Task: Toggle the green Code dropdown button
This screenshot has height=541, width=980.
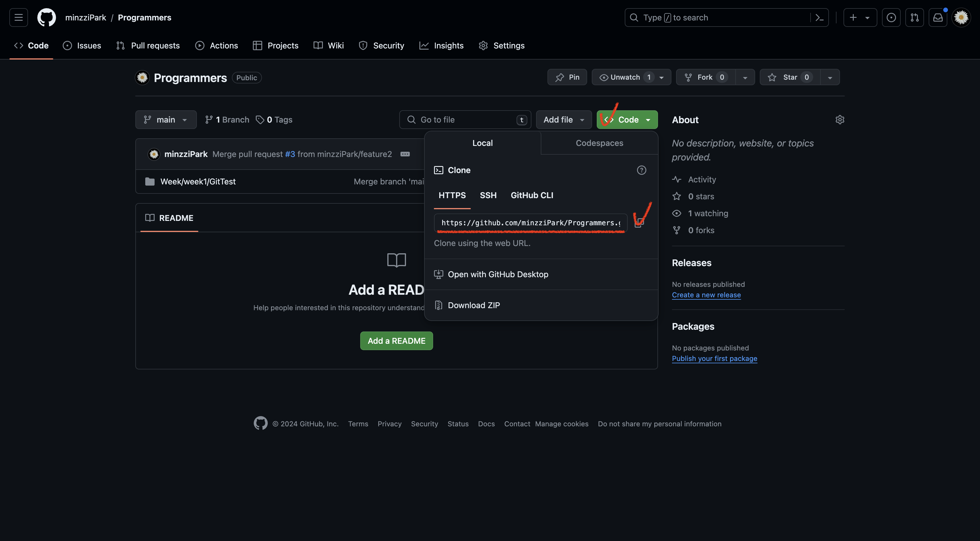Action: point(627,120)
